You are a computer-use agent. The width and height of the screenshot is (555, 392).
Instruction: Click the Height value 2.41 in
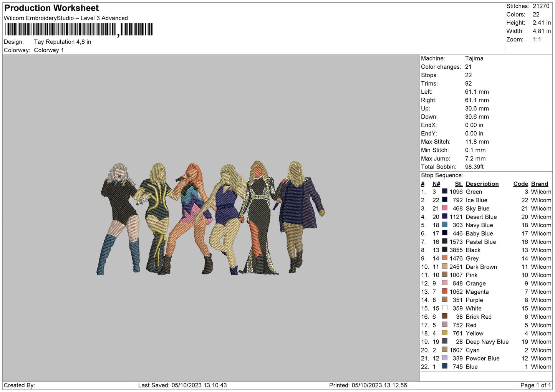542,23
